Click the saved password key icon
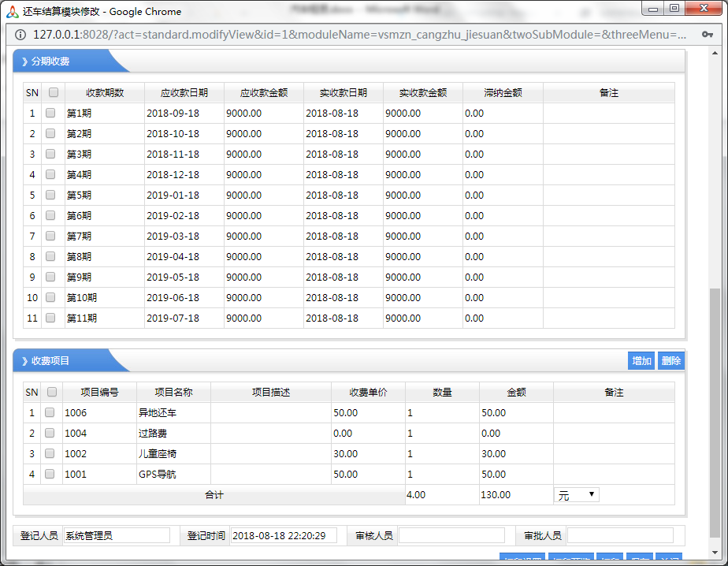 click(707, 35)
